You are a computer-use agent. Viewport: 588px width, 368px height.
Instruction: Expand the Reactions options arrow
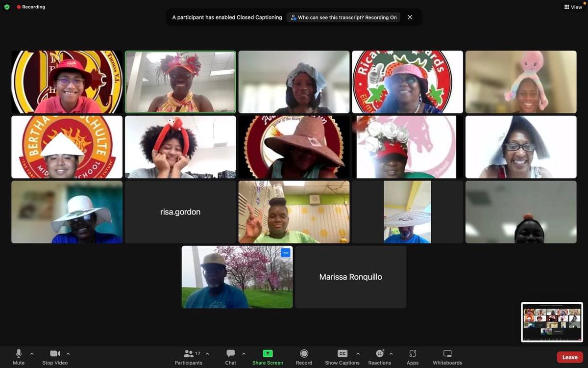(391, 353)
